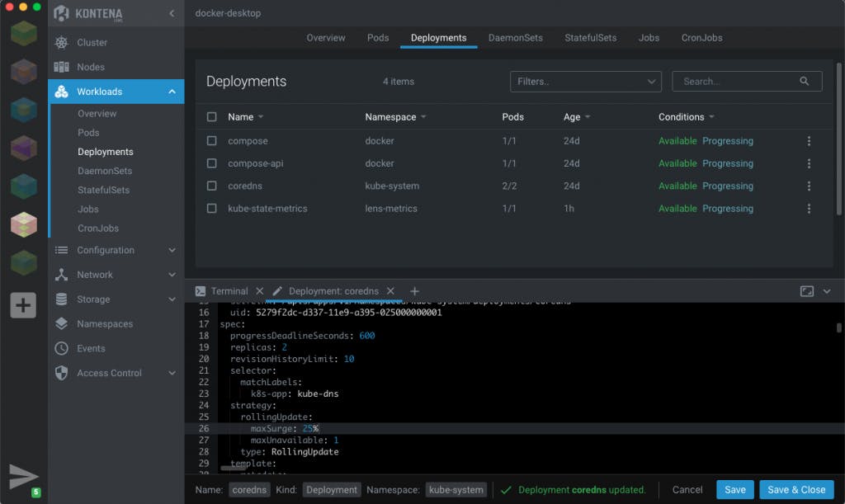Click the Cluster helm wheel icon
The width and height of the screenshot is (845, 504).
[x=62, y=42]
